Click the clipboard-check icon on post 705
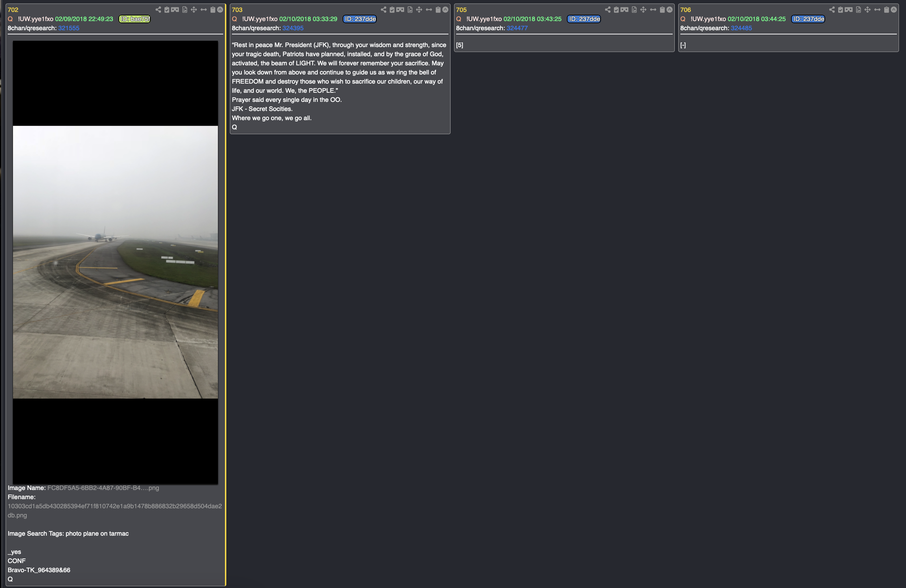This screenshot has height=588, width=906. click(616, 9)
